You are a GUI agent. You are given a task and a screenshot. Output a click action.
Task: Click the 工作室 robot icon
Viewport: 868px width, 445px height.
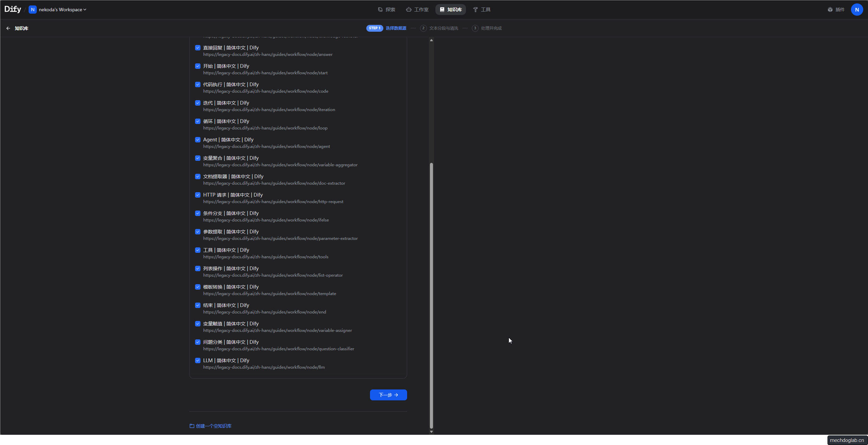pyautogui.click(x=408, y=10)
